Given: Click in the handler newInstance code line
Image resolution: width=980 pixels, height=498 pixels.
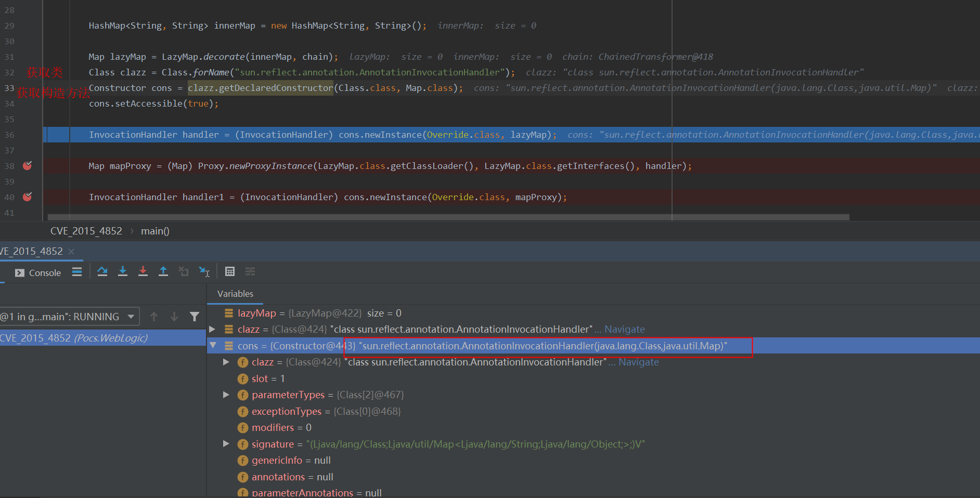Looking at the screenshot, I should [323, 135].
